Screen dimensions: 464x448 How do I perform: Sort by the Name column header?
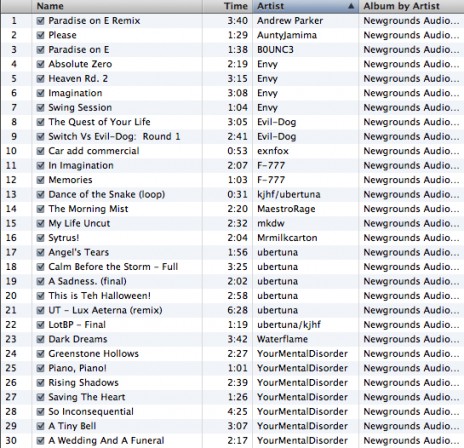[x=117, y=6]
